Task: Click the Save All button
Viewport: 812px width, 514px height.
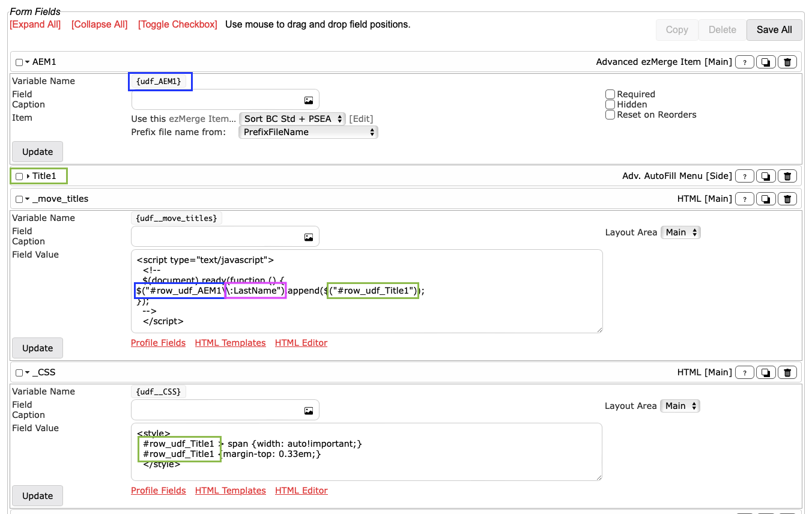Action: tap(774, 30)
